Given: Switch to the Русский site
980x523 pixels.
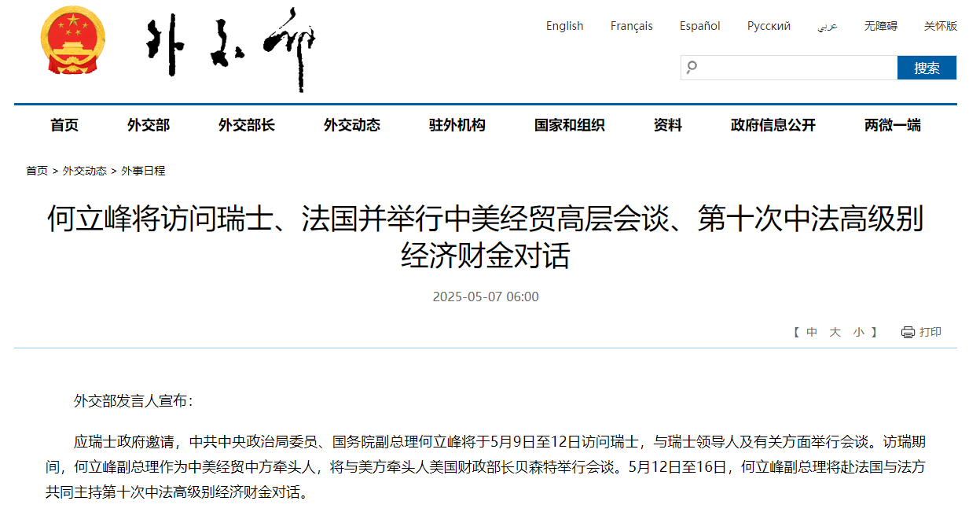Looking at the screenshot, I should (769, 26).
